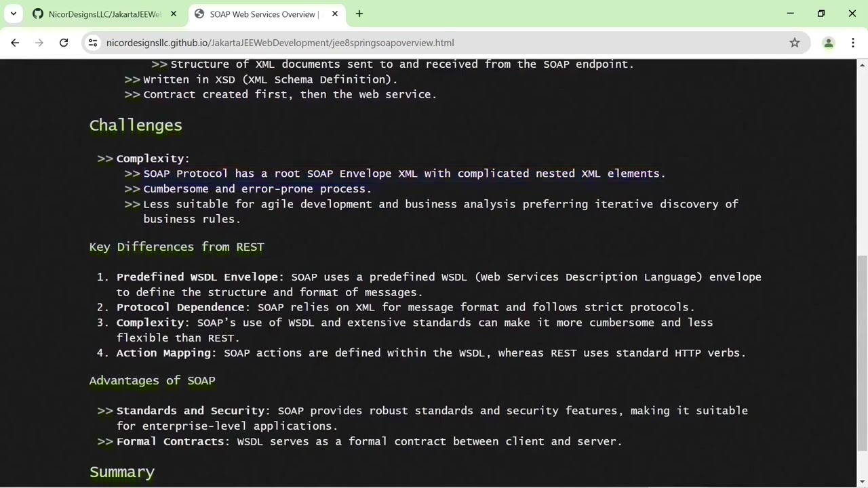Open a new browser tab
The image size is (868, 488).
tap(359, 14)
